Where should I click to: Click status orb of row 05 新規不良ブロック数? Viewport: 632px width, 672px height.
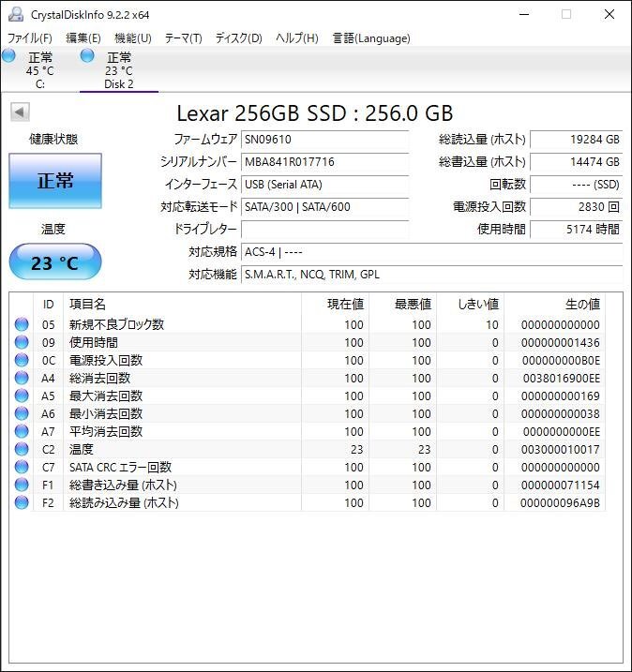click(x=22, y=324)
